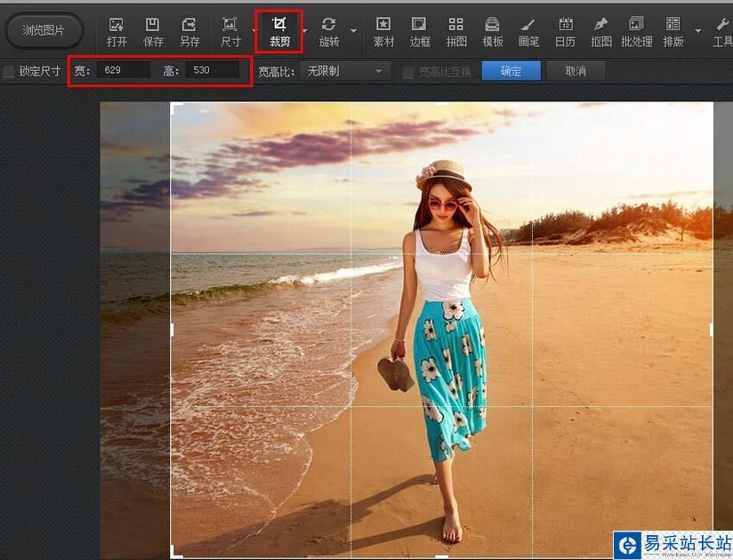Click the 浏览图片 browse pictures button
This screenshot has width=733, height=560.
44,31
